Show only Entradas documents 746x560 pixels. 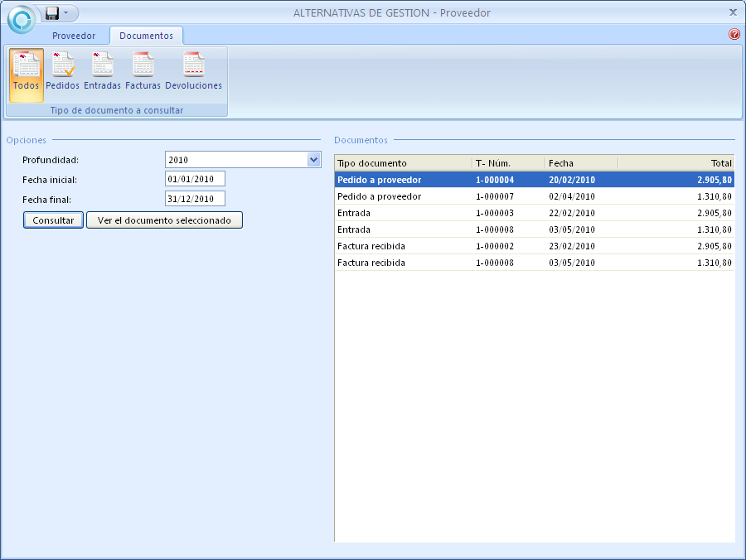(102, 72)
